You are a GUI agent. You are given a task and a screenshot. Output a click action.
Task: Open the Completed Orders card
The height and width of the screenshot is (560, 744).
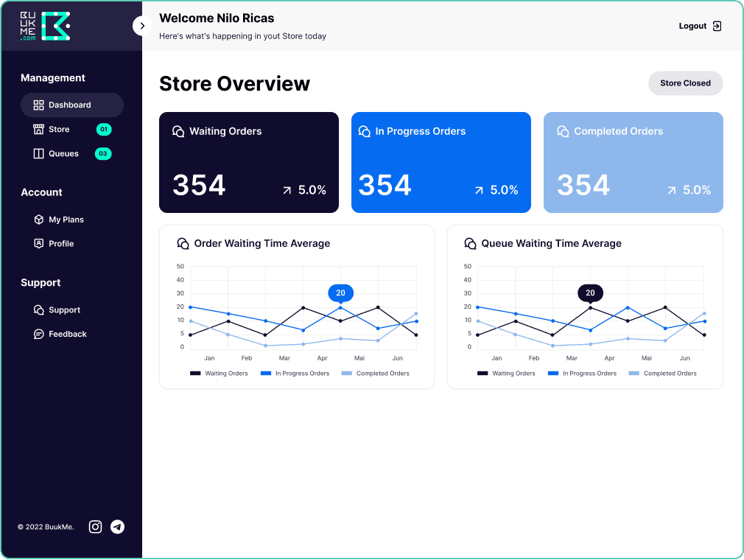point(634,162)
